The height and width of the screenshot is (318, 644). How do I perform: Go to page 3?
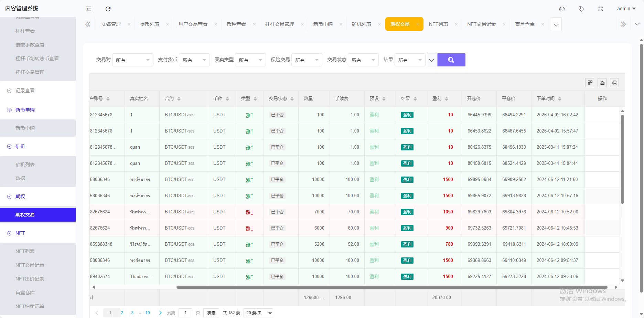click(132, 313)
